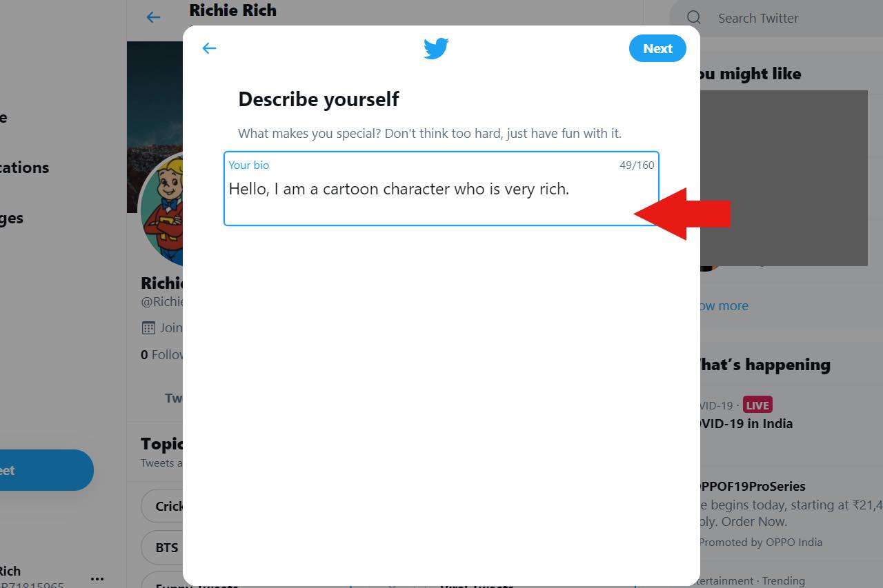The height and width of the screenshot is (588, 883).
Task: Click the Twitter bird logo
Action: click(x=436, y=48)
